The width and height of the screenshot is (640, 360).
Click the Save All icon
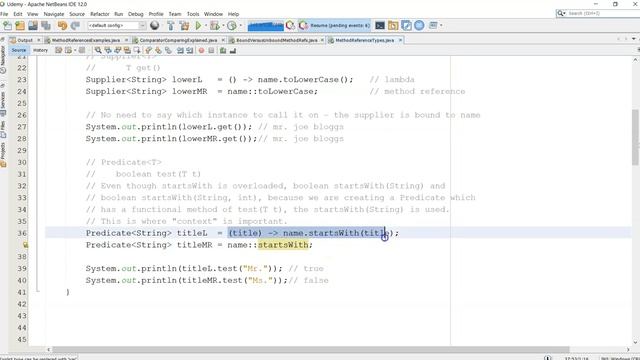(46, 26)
